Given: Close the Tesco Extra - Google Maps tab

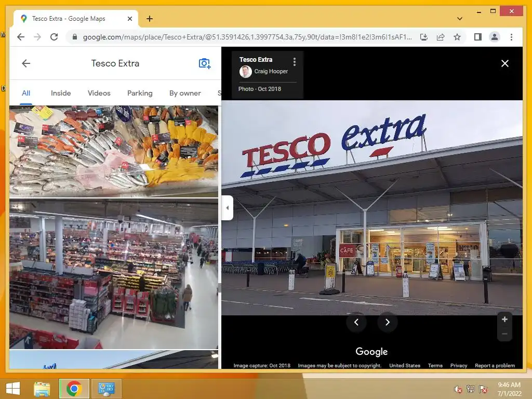Looking at the screenshot, I should 129,19.
